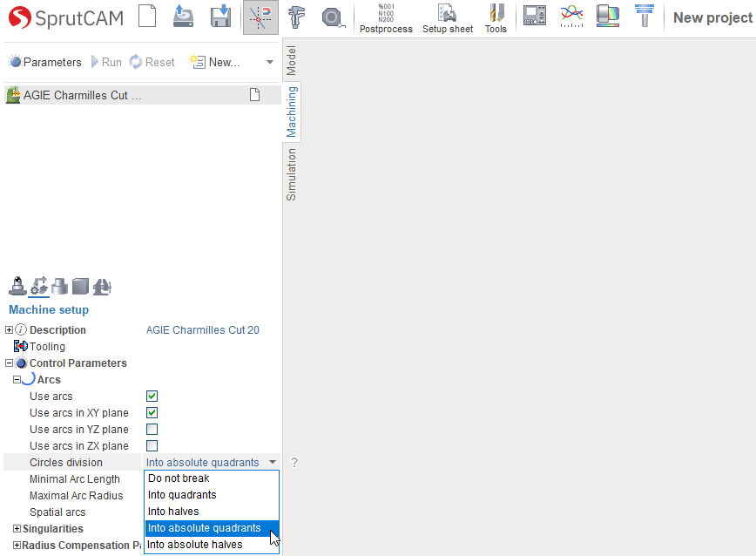Image resolution: width=756 pixels, height=556 pixels.
Task: Open the caliper measurement tool
Action: [x=296, y=17]
